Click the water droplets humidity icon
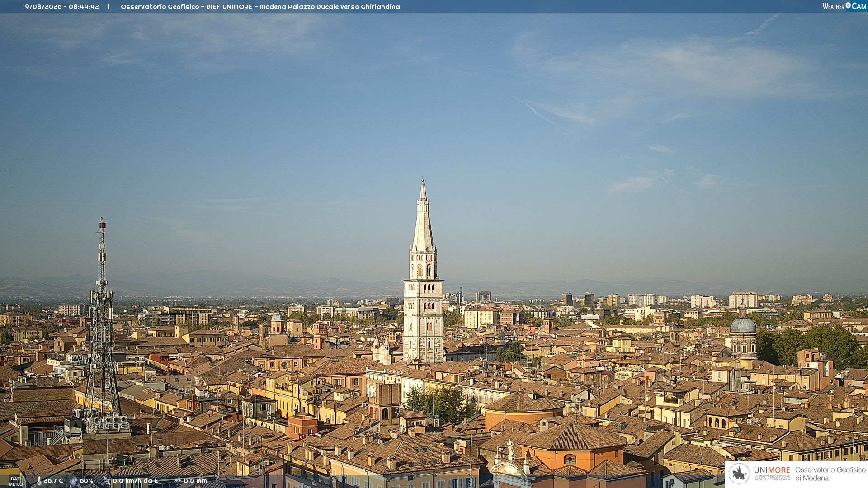The height and width of the screenshot is (488, 868). pyautogui.click(x=73, y=481)
